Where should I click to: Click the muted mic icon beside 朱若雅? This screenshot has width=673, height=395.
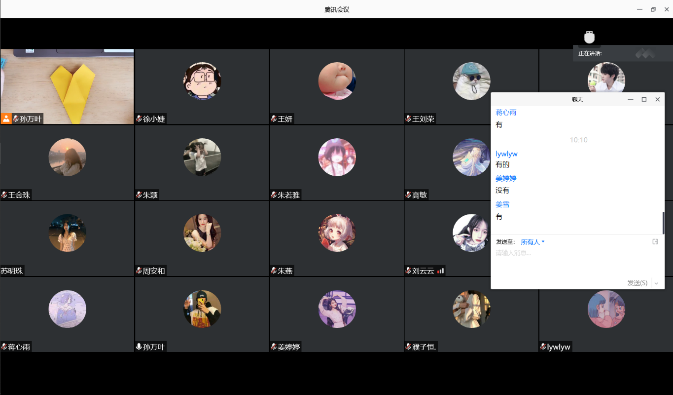pyautogui.click(x=274, y=195)
